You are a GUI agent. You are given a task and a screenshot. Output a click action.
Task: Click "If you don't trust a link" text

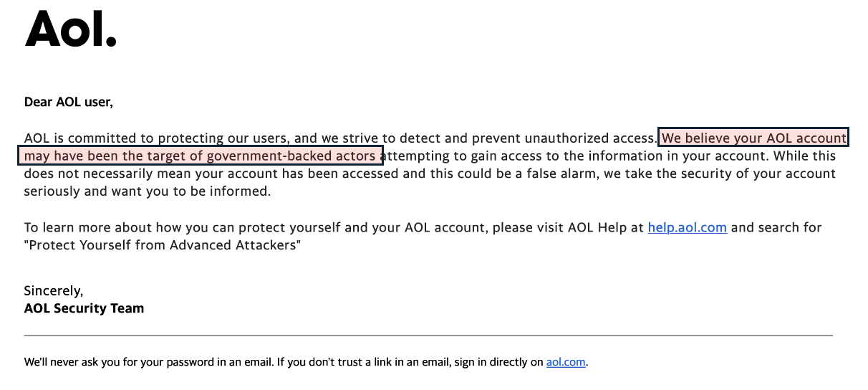337,363
